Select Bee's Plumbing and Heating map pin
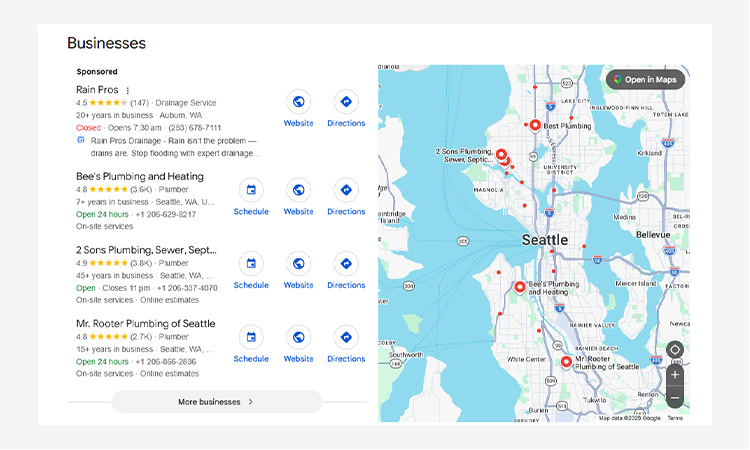Viewport: 750px width, 450px height. pyautogui.click(x=519, y=287)
